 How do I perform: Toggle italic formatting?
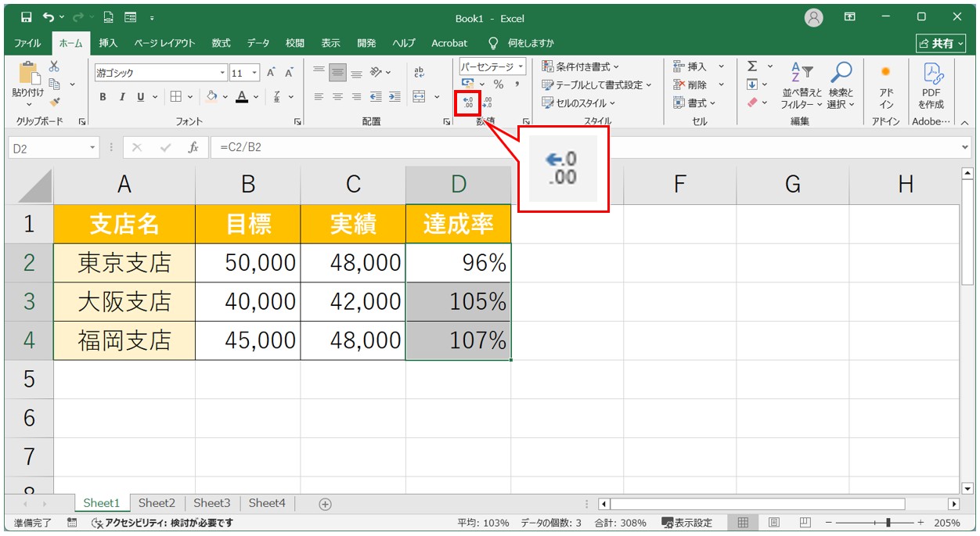[122, 97]
